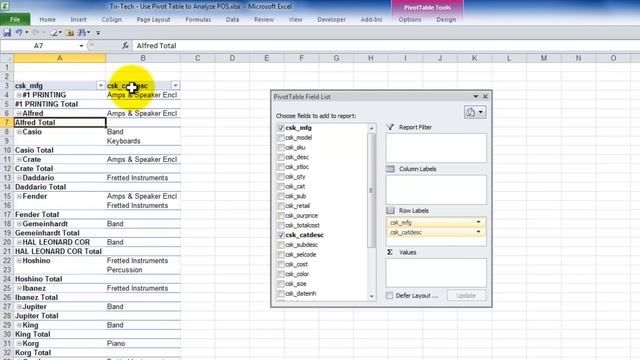Collapse the Casio group
Image resolution: width=640 pixels, height=360 pixels.
pyautogui.click(x=19, y=132)
